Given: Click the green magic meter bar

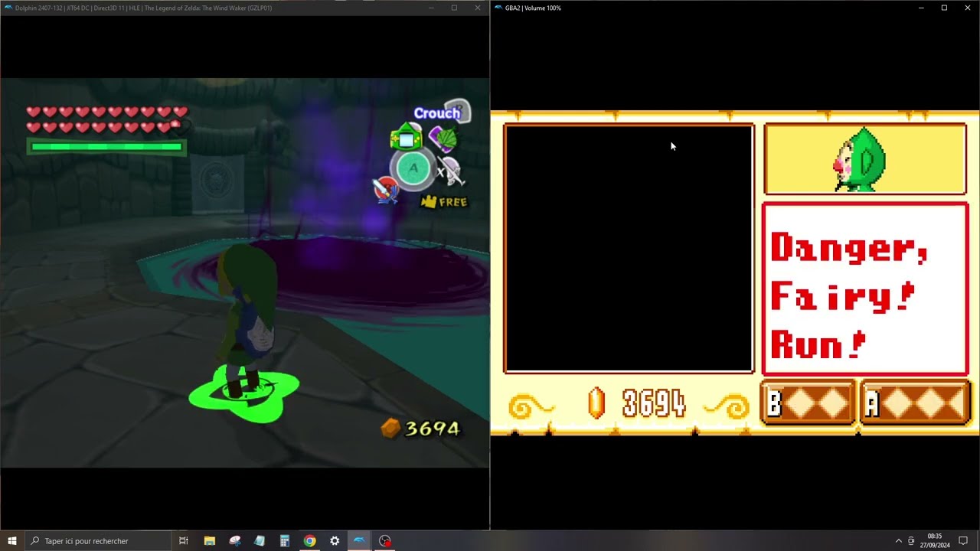Looking at the screenshot, I should (106, 146).
